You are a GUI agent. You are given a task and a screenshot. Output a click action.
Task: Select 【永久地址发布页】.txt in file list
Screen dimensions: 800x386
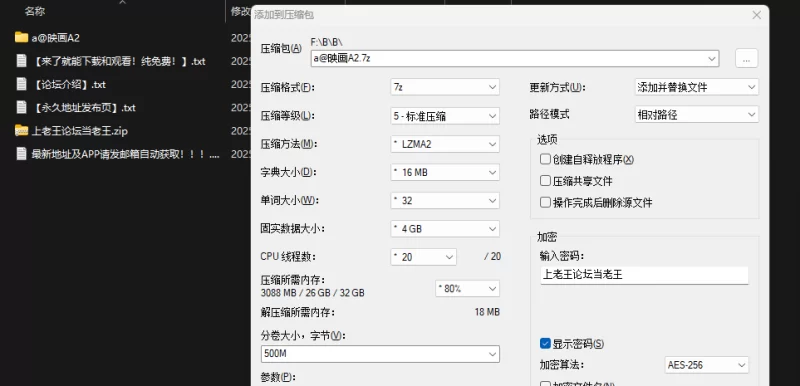pyautogui.click(x=84, y=108)
